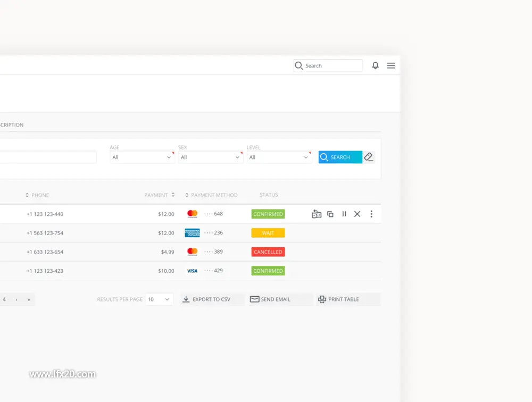Sort table by PAYMENT METHOD column

(x=211, y=195)
